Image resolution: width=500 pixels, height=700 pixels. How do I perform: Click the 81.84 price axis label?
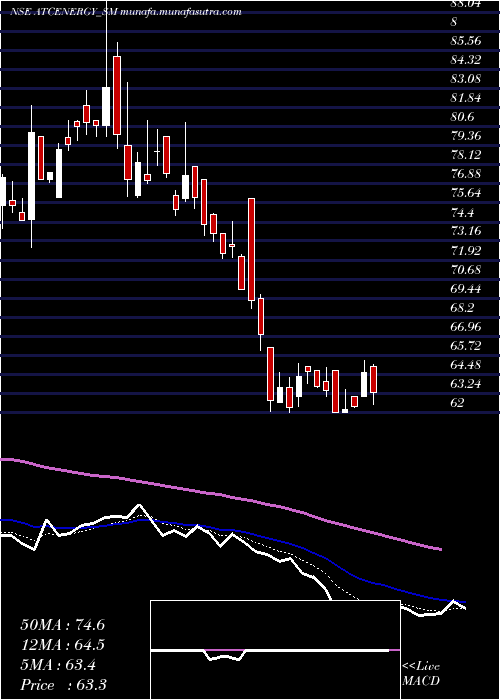click(466, 98)
